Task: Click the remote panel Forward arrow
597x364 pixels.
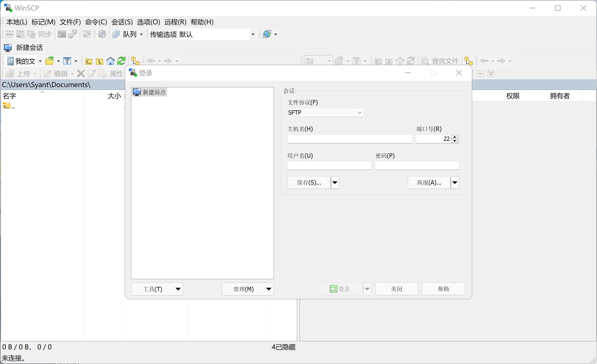Action: tap(501, 61)
